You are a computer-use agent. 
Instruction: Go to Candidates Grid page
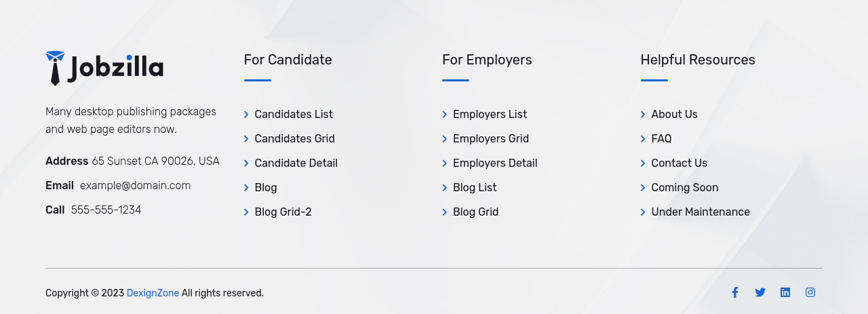coord(294,139)
